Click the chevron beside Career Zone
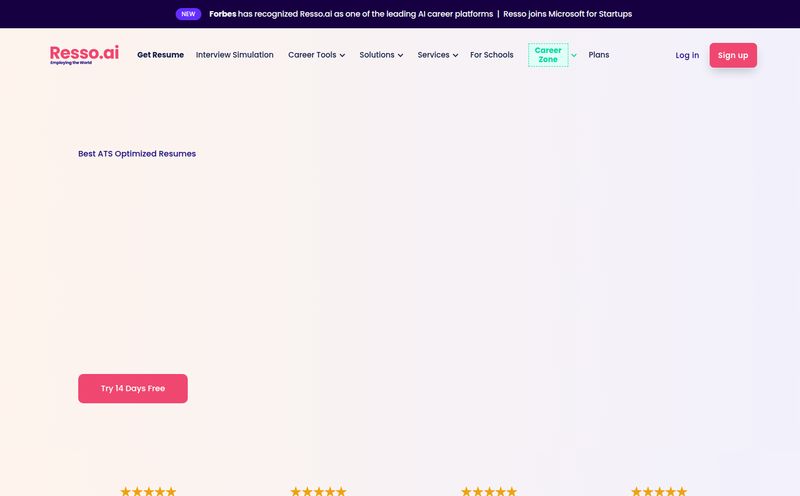 [574, 55]
